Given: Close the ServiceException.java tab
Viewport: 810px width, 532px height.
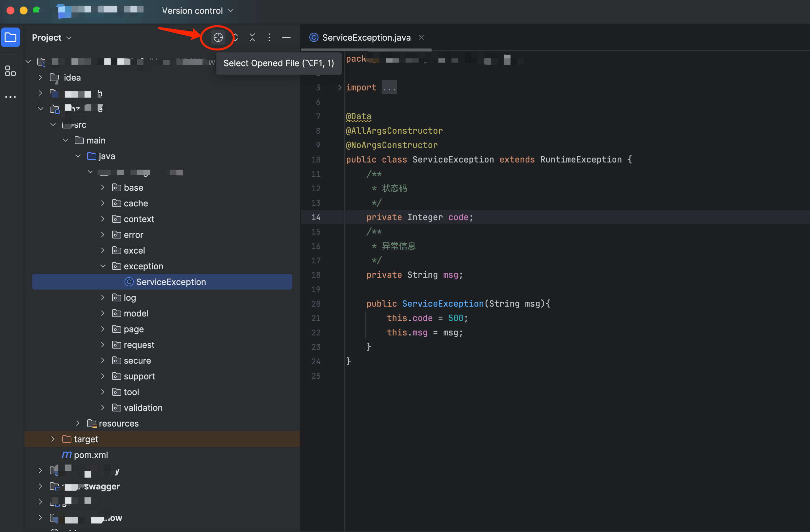Looking at the screenshot, I should (421, 37).
